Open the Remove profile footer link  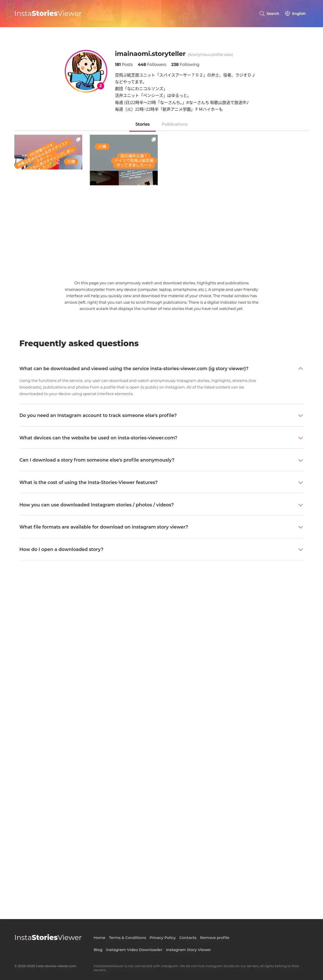(x=214, y=938)
